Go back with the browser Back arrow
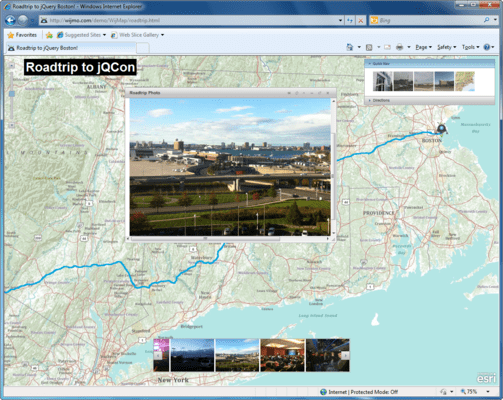The image size is (503, 400). [x=10, y=20]
